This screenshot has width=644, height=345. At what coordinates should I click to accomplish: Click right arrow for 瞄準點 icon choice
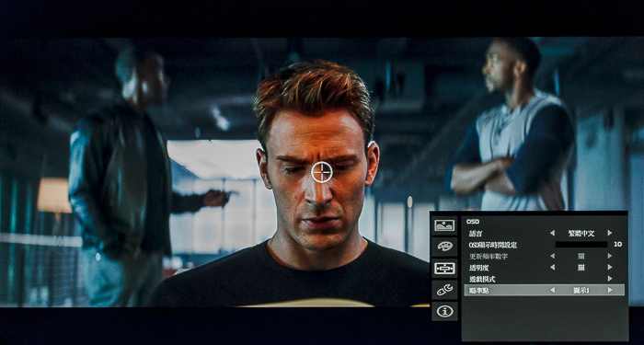pos(610,290)
